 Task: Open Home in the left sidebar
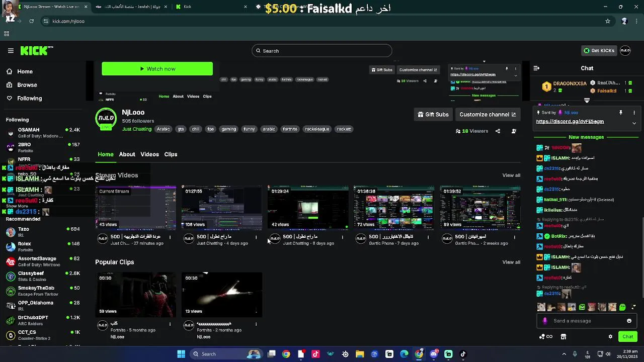[25, 71]
